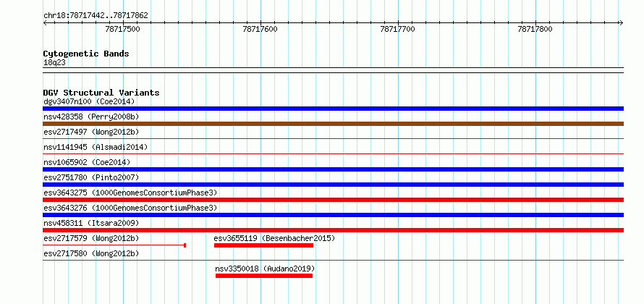Click the chr18:78717442..78717862 coordinate label

96,16
